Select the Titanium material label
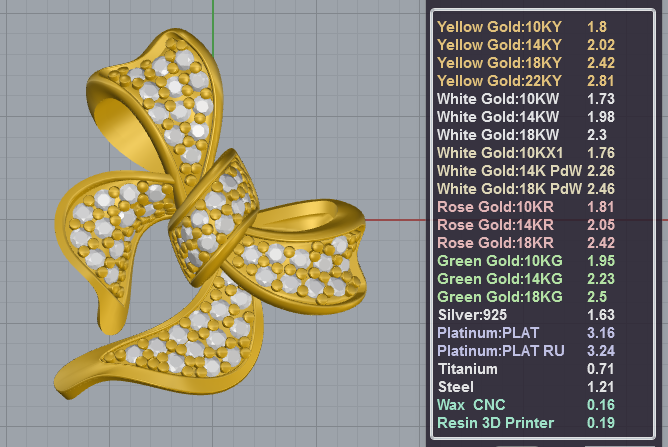Screen dimensions: 668x447 click(468, 369)
